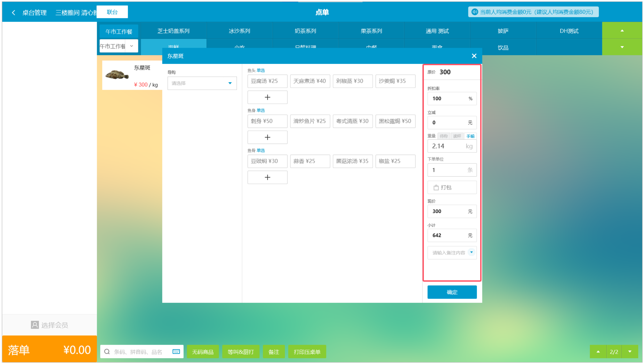Switch to the 披萨 category tab
This screenshot has width=644, height=364.
point(503,31)
